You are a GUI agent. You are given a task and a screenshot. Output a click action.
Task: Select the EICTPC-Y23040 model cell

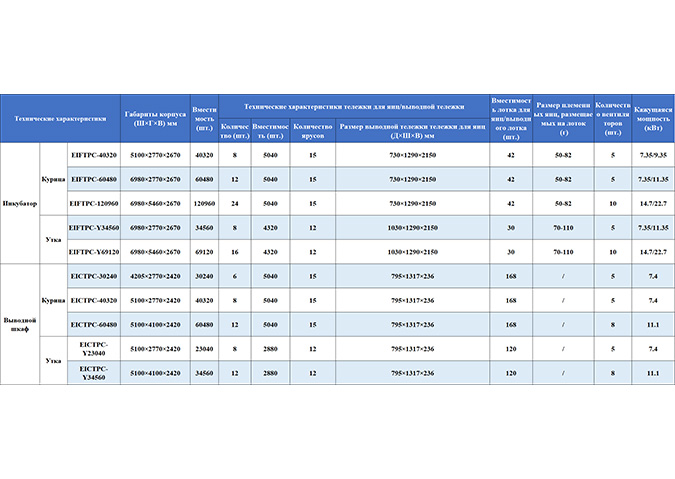94,349
